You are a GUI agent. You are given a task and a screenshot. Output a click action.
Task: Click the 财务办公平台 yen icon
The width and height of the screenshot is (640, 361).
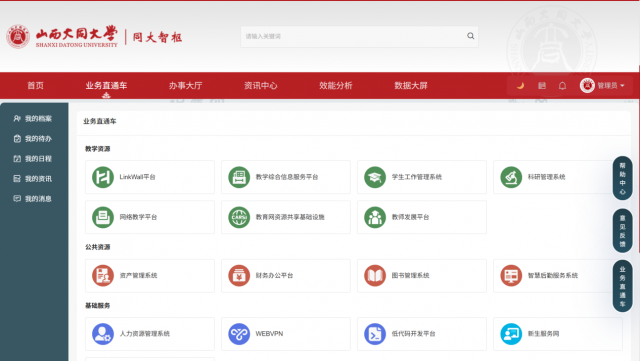tap(239, 276)
